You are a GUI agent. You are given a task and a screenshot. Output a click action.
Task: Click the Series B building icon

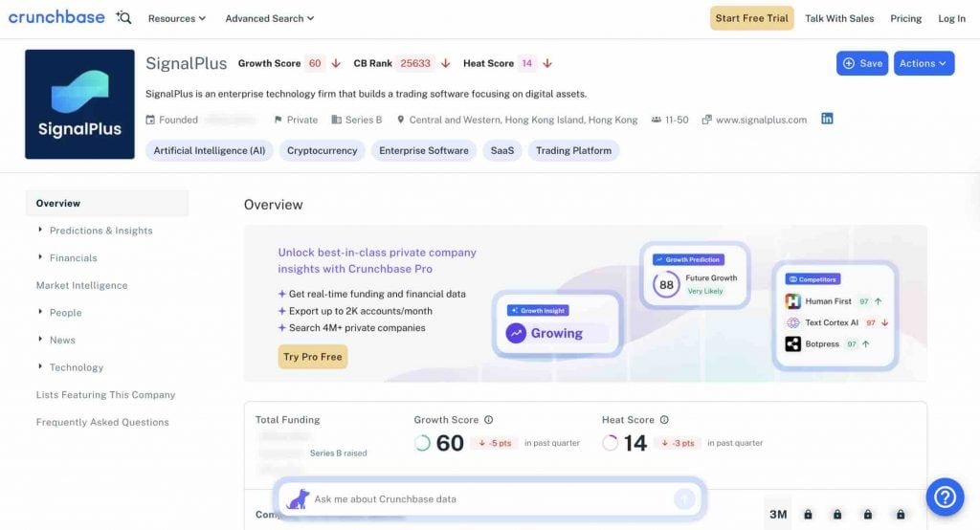336,120
